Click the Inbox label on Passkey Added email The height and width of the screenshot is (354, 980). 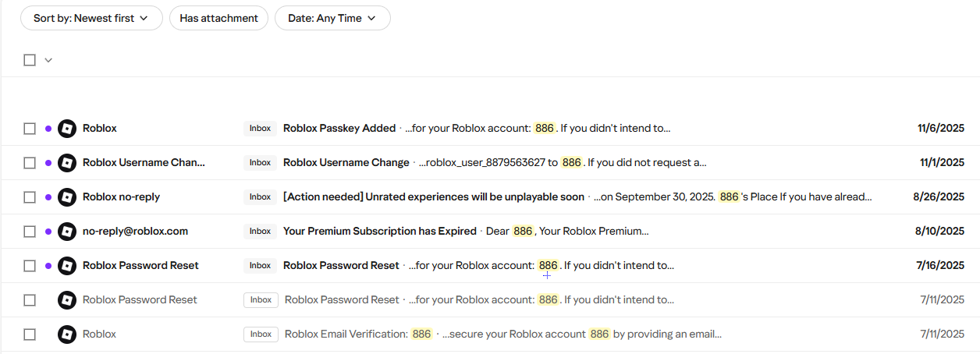tap(260, 129)
